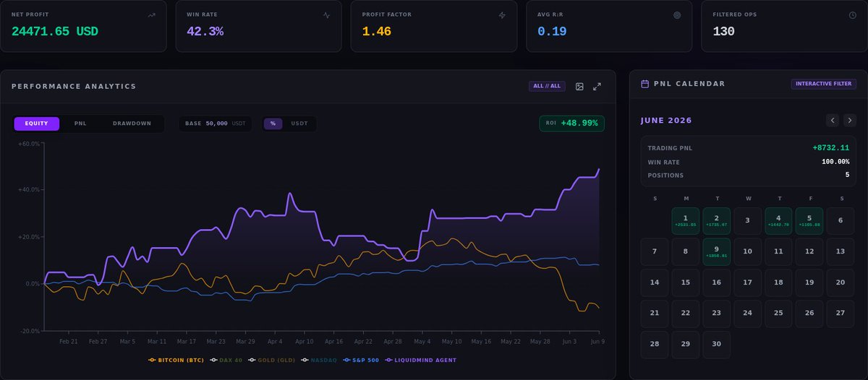Click the June 2026 month heading

(x=666, y=121)
